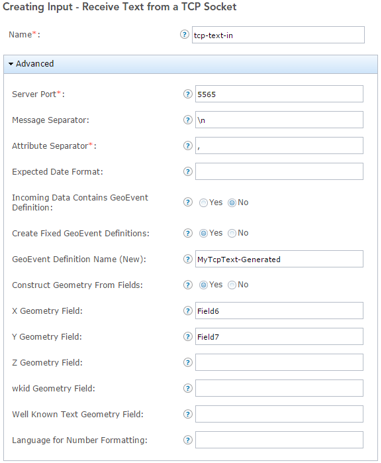381x463 pixels.
Task: Open help for Z Geometry Field
Action: pyautogui.click(x=188, y=362)
